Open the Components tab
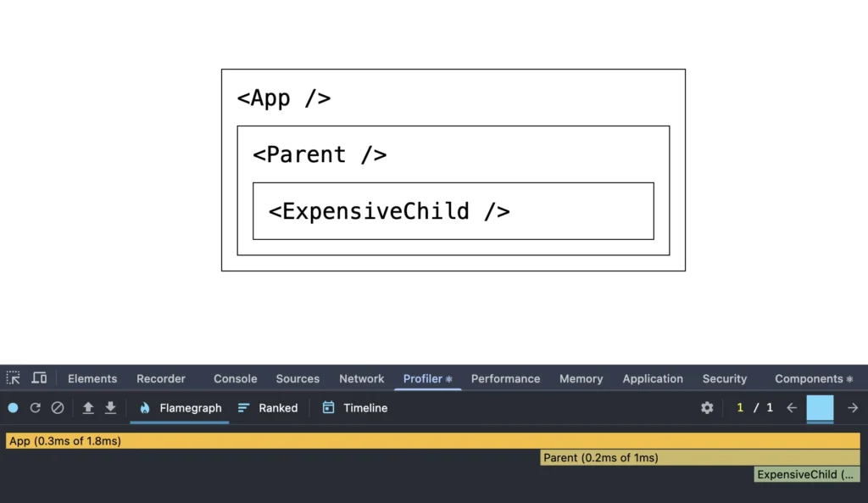The image size is (868, 503). (814, 379)
